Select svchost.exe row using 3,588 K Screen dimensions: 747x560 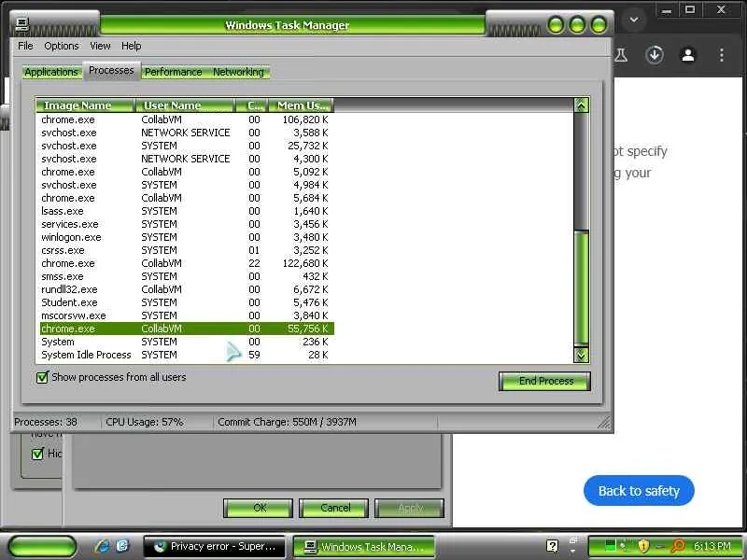coord(187,133)
